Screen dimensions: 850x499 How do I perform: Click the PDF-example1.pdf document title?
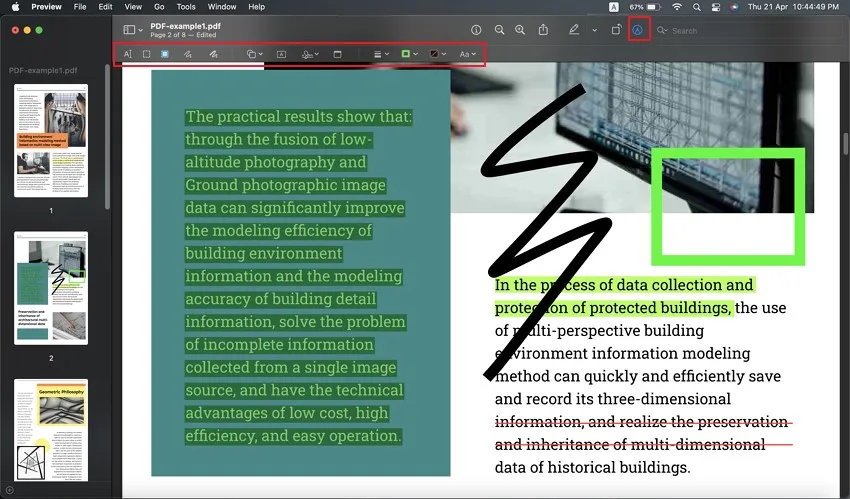[185, 26]
